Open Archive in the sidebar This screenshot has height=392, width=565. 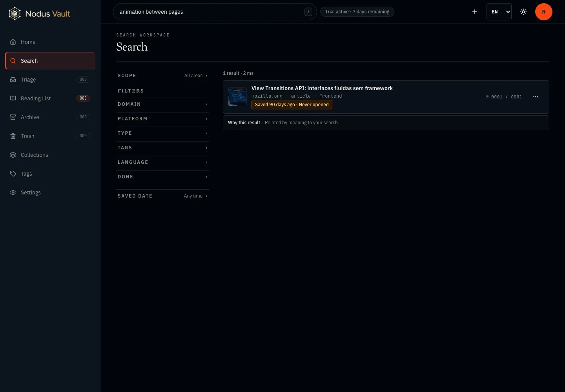coord(50,117)
